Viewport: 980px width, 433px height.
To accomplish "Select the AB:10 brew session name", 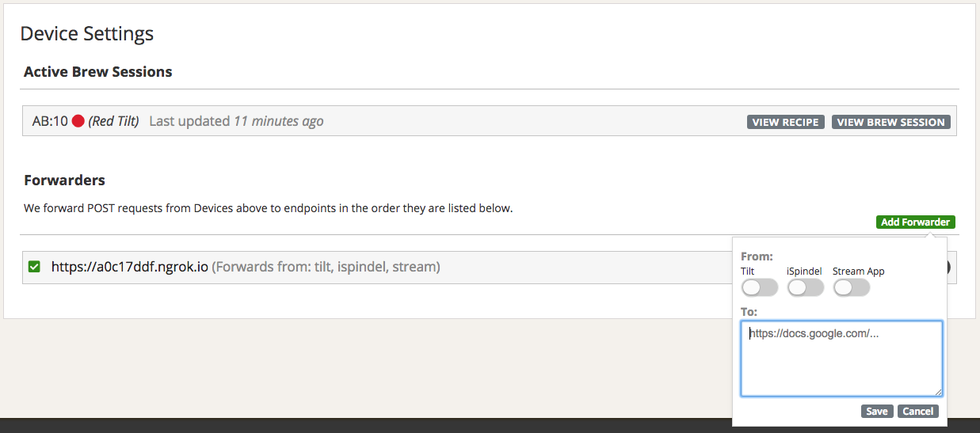I will tap(50, 121).
